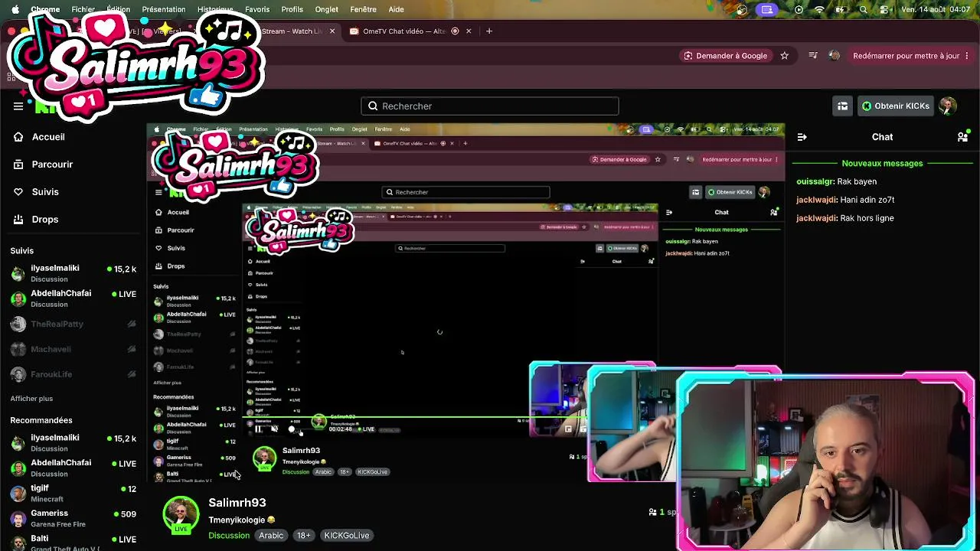980x551 pixels.
Task: Click the menu bar date and clock
Action: click(936, 9)
